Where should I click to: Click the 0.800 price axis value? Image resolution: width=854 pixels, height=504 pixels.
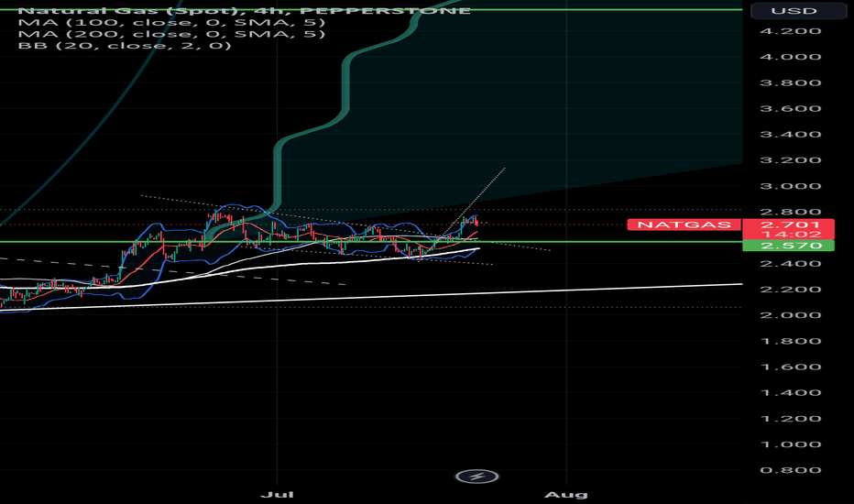790,470
